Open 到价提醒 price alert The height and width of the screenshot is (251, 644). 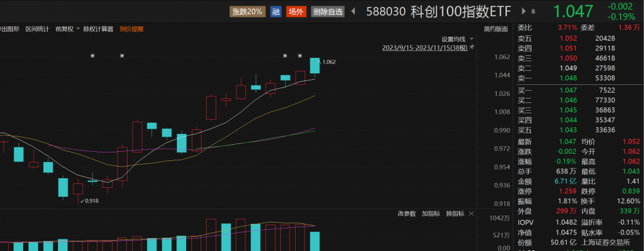point(132,29)
